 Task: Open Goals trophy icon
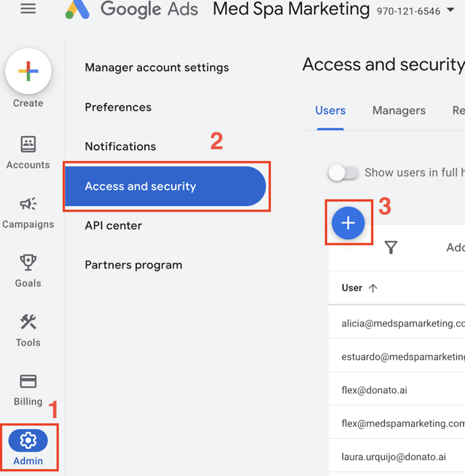(x=28, y=262)
